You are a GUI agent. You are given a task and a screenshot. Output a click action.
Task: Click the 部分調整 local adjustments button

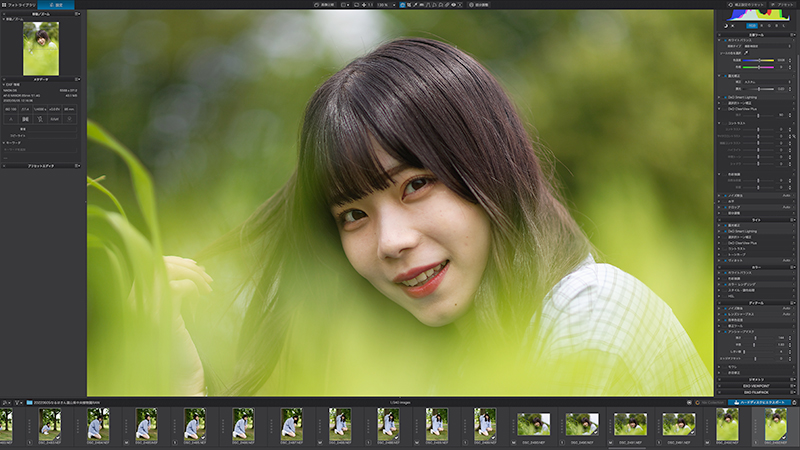coord(479,5)
